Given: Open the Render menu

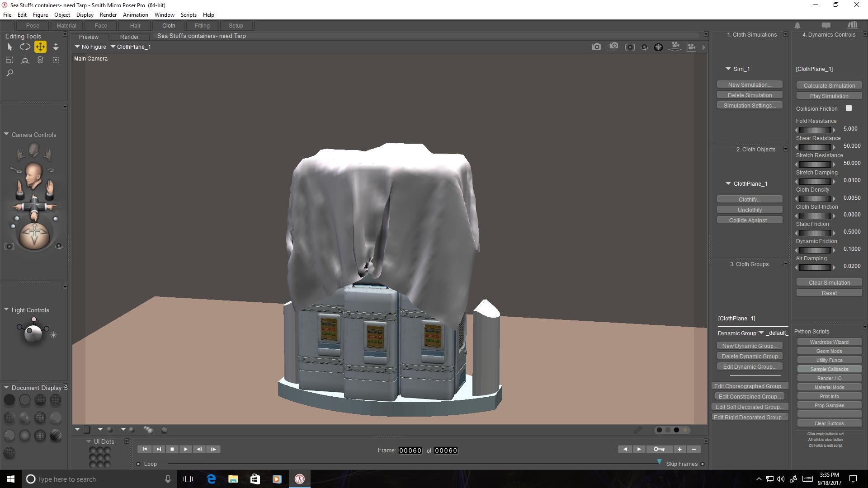Looking at the screenshot, I should point(108,15).
